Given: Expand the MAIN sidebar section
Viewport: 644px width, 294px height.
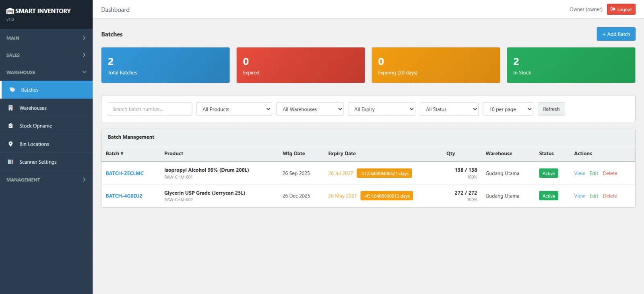Looking at the screenshot, I should (46, 38).
